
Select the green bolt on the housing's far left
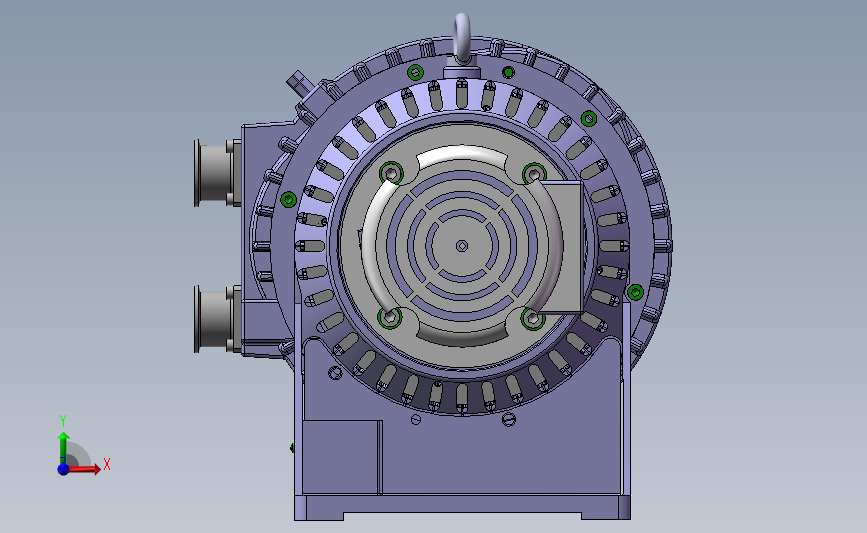288,199
